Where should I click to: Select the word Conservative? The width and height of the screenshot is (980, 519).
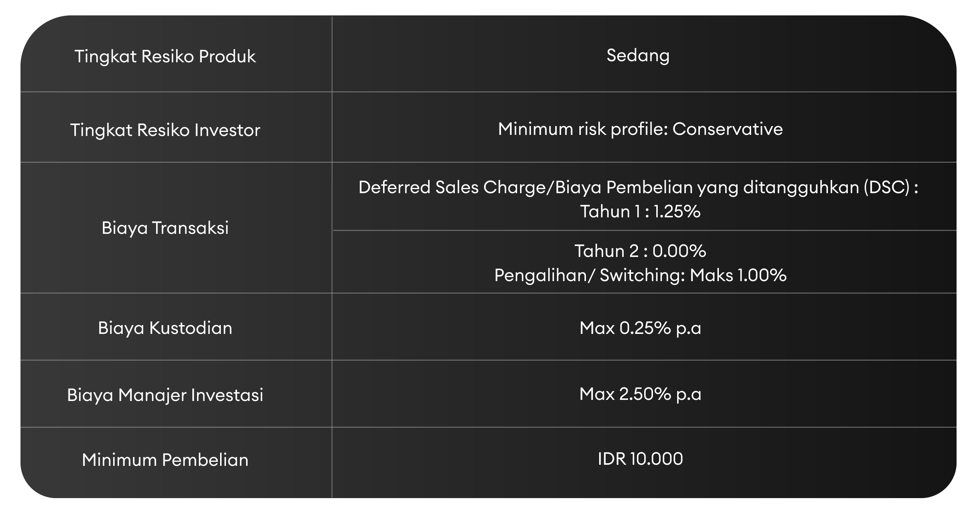click(727, 129)
